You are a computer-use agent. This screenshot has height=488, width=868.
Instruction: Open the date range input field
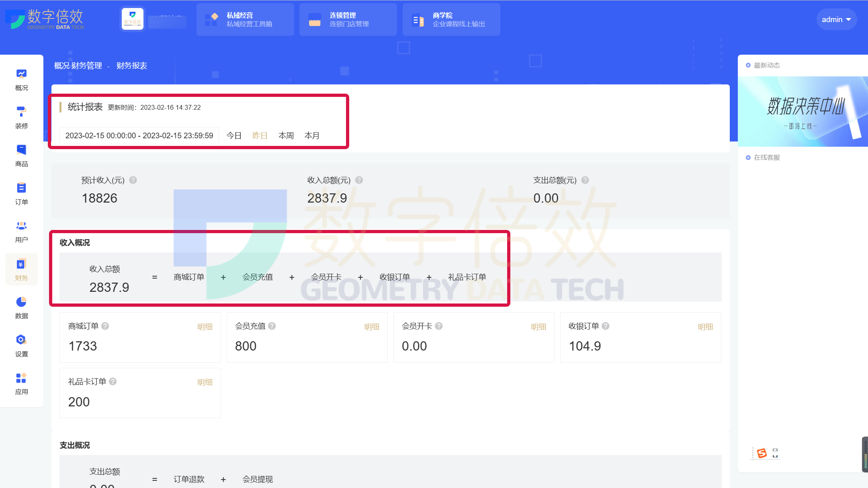coord(139,135)
